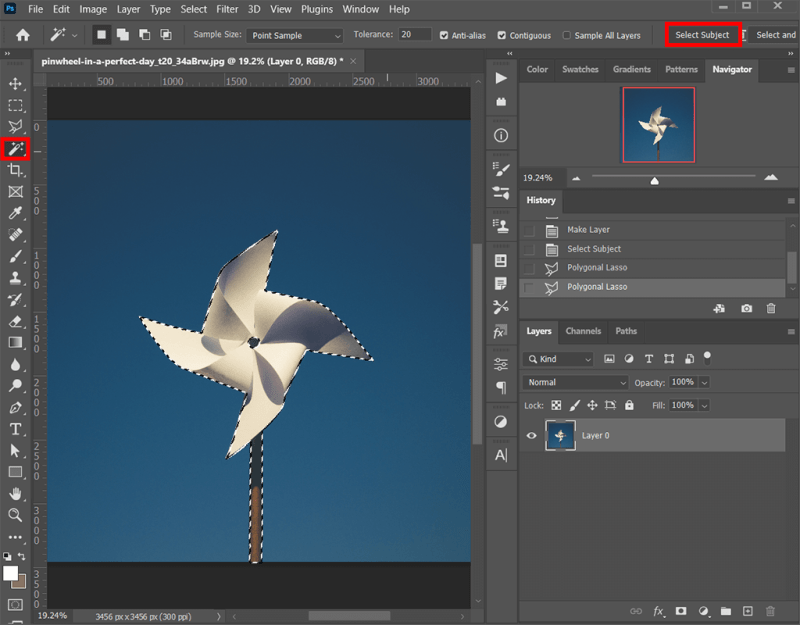
Task: Enable Sample All Layers checkbox
Action: pos(567,35)
